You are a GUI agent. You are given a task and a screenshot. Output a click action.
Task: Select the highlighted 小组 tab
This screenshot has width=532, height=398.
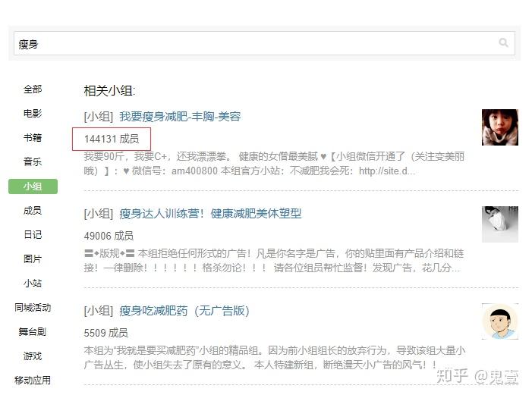click(33, 186)
